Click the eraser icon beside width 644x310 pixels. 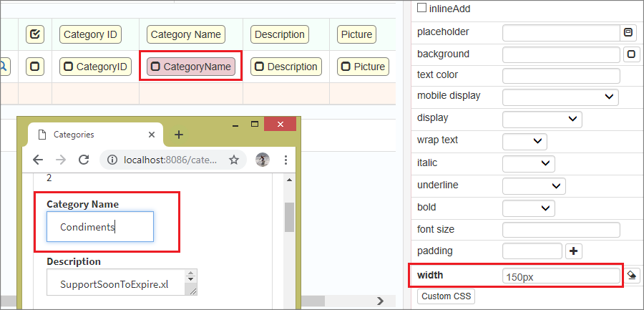[633, 276]
